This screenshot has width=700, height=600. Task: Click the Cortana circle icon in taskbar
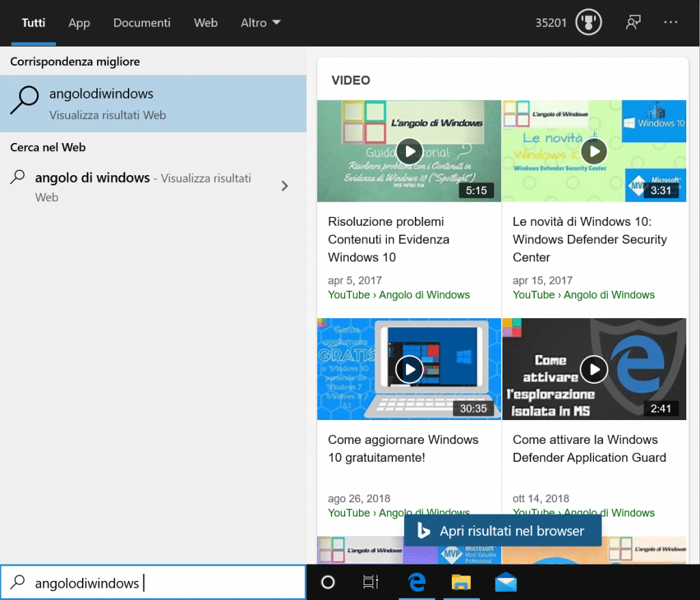point(328,582)
